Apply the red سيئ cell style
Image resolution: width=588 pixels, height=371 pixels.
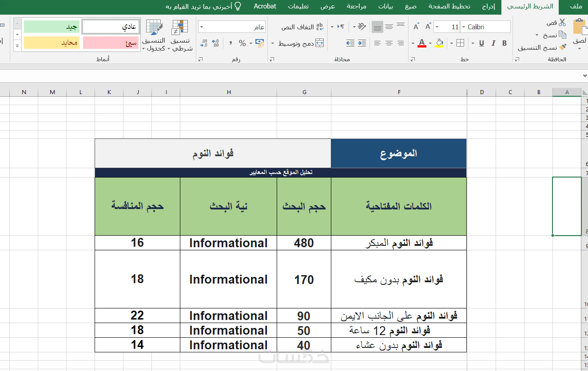click(x=111, y=43)
